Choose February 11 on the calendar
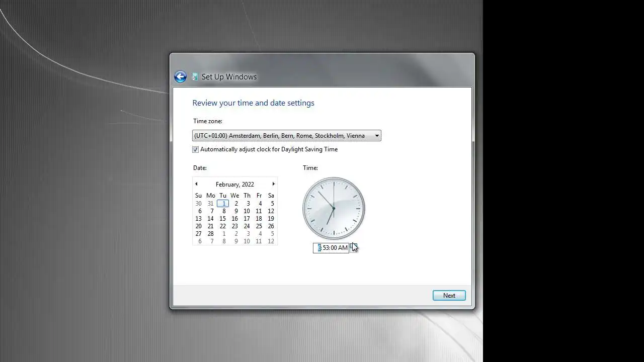The image size is (644, 362). point(259,211)
